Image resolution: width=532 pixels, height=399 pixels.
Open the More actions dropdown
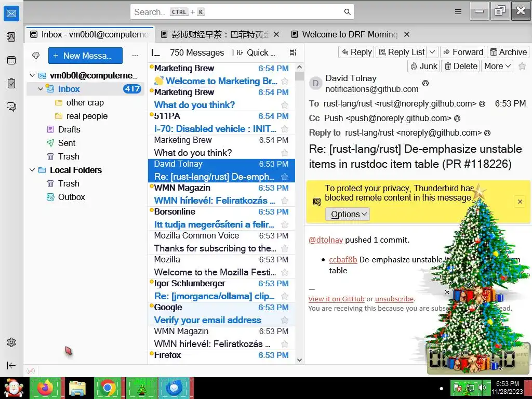(x=497, y=66)
